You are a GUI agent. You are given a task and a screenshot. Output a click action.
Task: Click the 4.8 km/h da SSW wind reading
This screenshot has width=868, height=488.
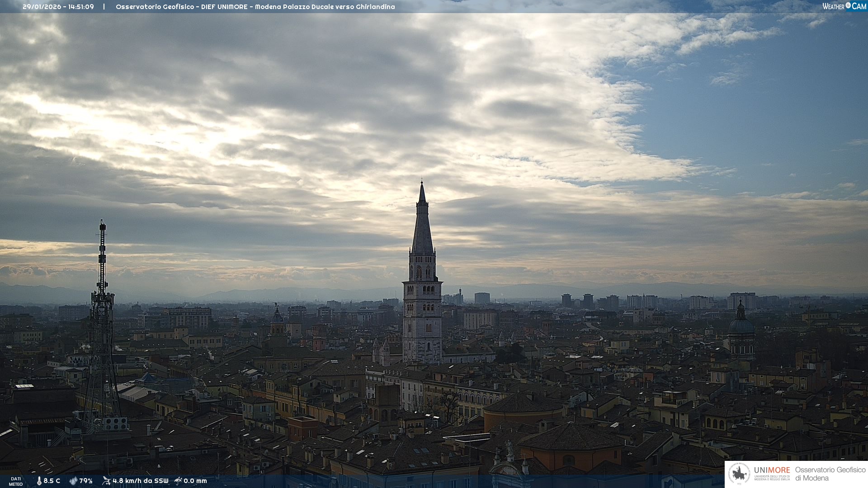(x=140, y=481)
